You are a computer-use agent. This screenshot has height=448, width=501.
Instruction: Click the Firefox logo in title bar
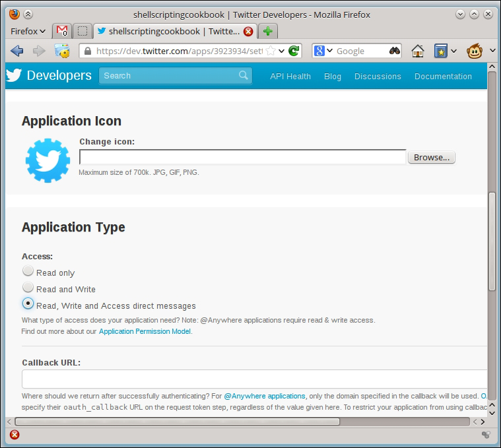tap(15, 15)
